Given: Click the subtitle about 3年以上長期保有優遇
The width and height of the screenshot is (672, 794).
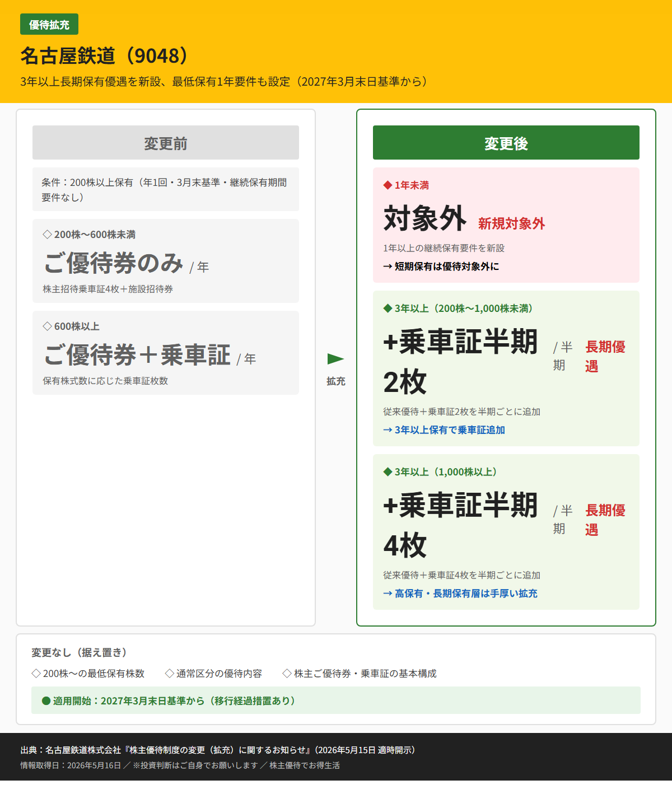Looking at the screenshot, I should [224, 82].
